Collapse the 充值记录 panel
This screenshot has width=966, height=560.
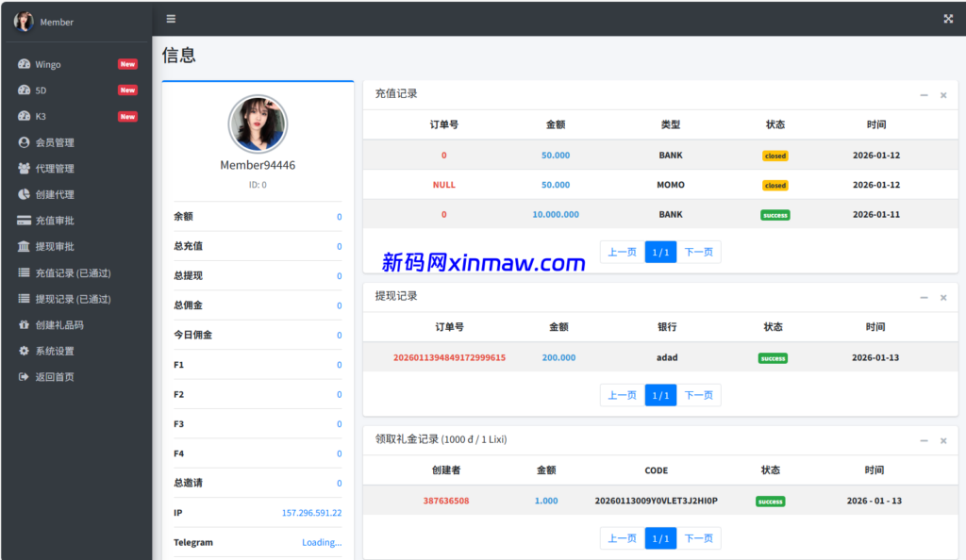tap(924, 94)
